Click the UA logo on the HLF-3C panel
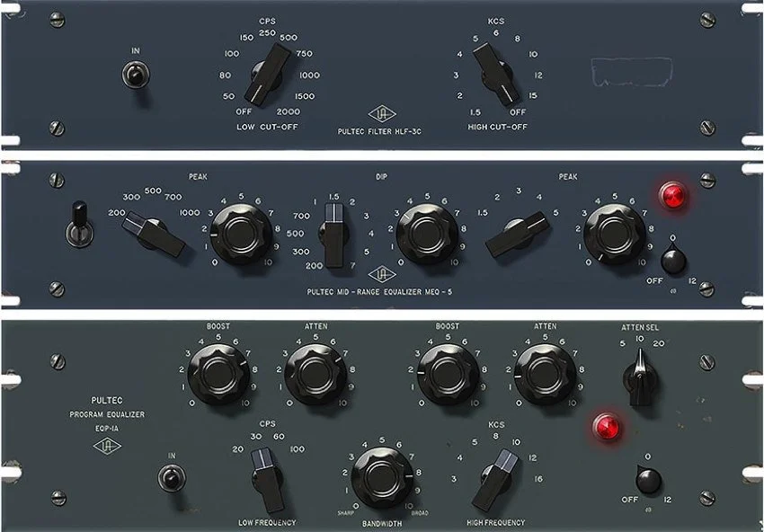Screen dimensions: 764x532 pos(381,114)
